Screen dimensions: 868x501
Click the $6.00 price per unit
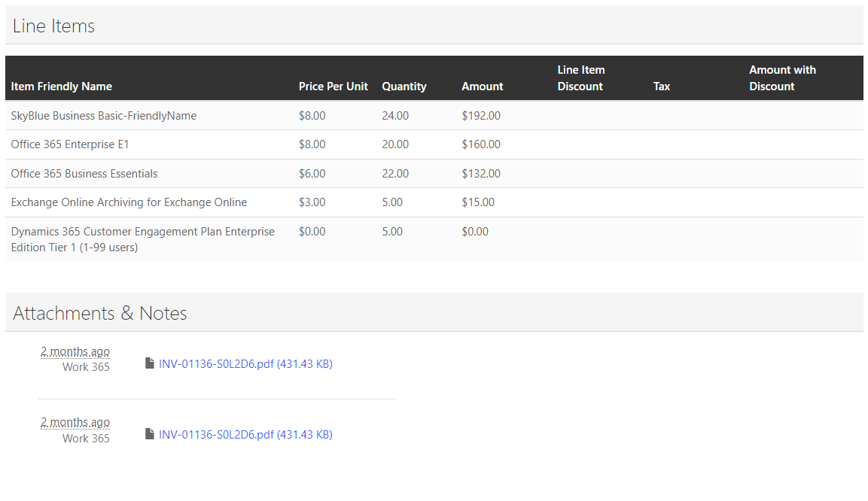[312, 174]
